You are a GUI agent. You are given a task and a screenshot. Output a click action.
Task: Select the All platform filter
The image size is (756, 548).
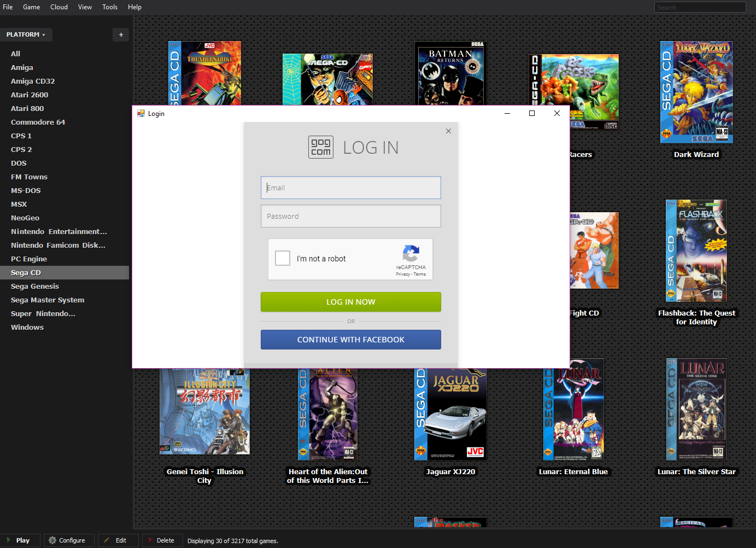[65, 54]
